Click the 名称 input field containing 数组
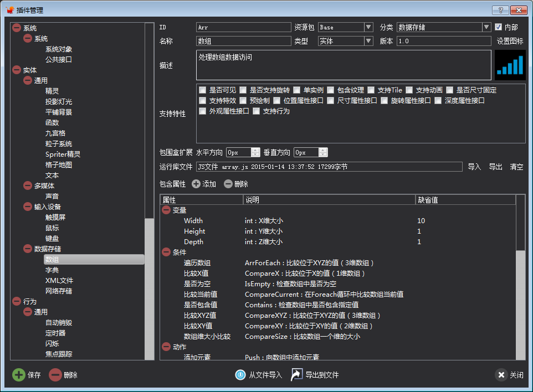 244,41
